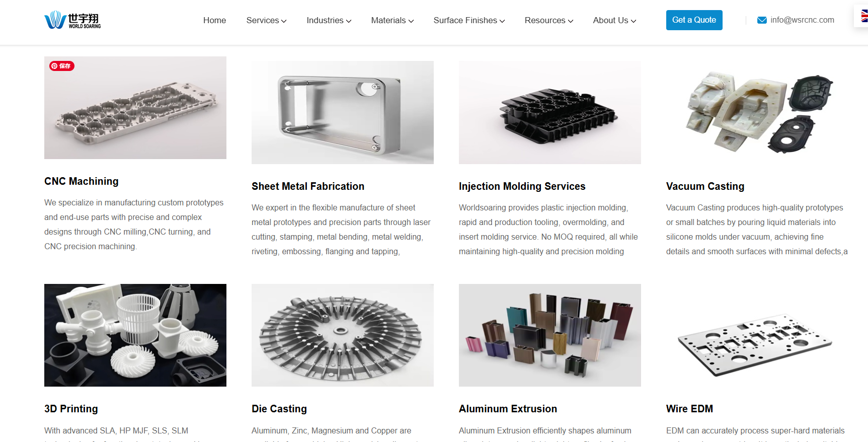Viewport: 868px width, 442px height.
Task: Click the Get a Quote button
Action: pos(694,20)
